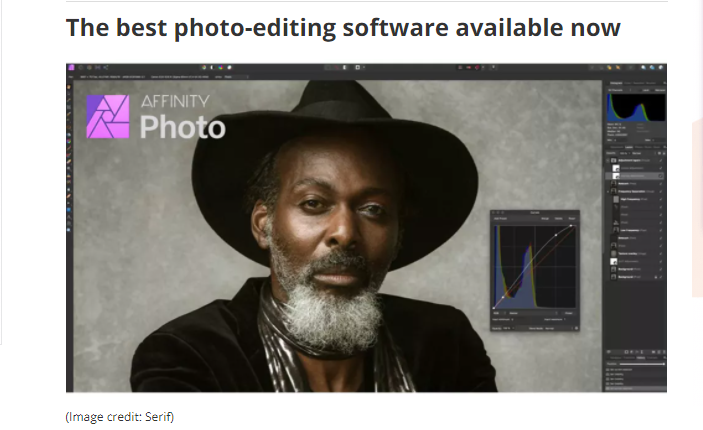Click Delete in the Curves dialog

tap(558, 218)
